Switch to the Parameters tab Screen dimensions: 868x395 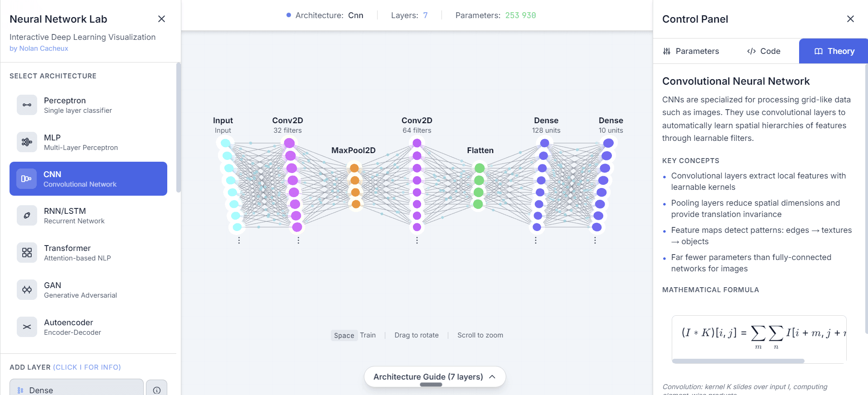(690, 51)
